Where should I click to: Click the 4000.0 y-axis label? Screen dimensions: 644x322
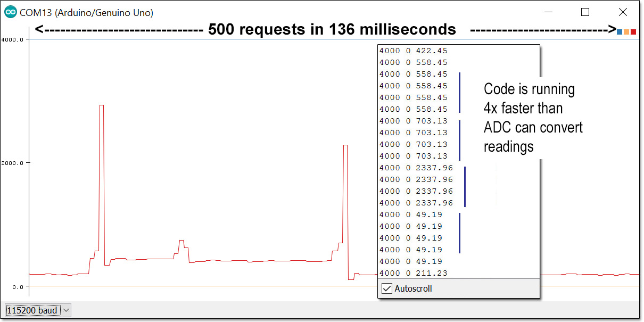click(x=13, y=39)
